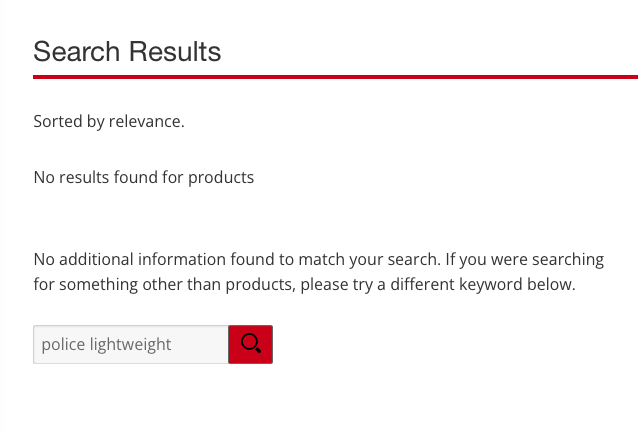The height and width of the screenshot is (433, 638).
Task: Submit the search using magnifier icon
Action: coord(250,344)
